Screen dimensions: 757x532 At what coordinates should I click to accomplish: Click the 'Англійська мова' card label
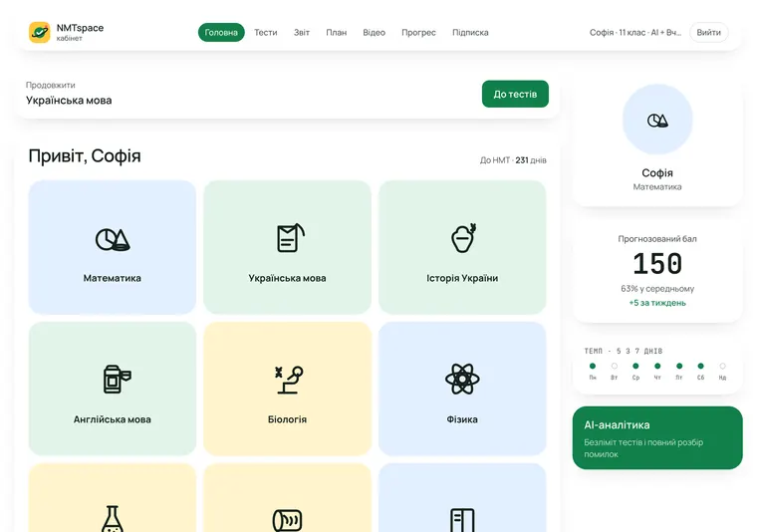point(113,419)
